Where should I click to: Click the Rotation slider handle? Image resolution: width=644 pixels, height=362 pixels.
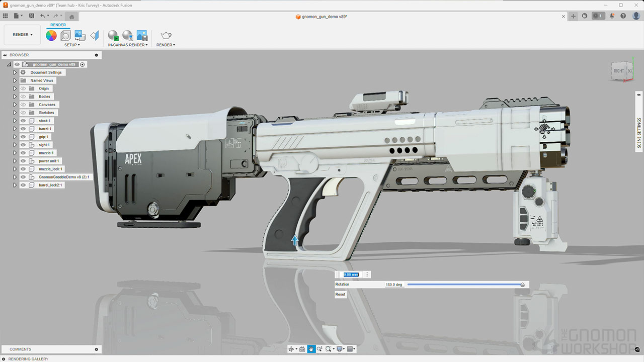[x=522, y=285]
